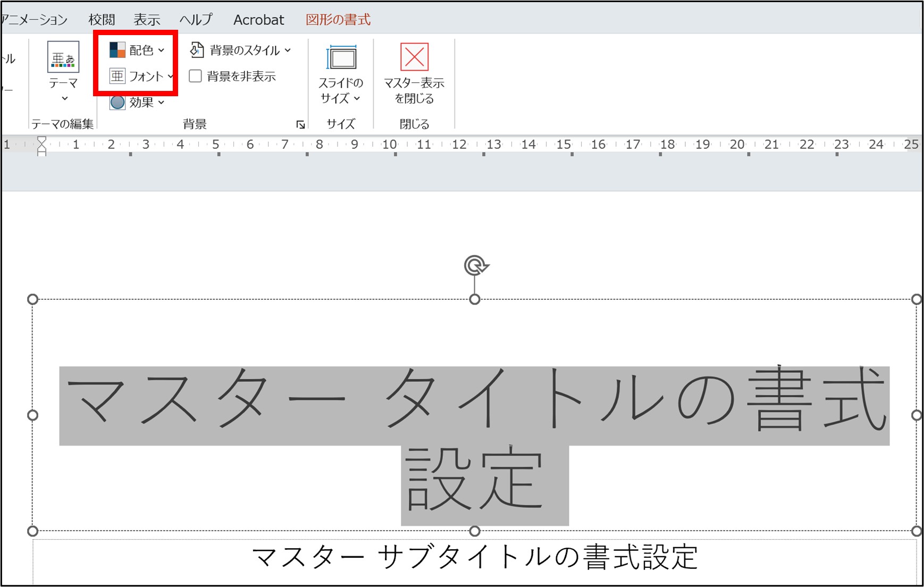Open the 校閲 ribbon tab
Viewport: 924px width, 587px height.
102,20
